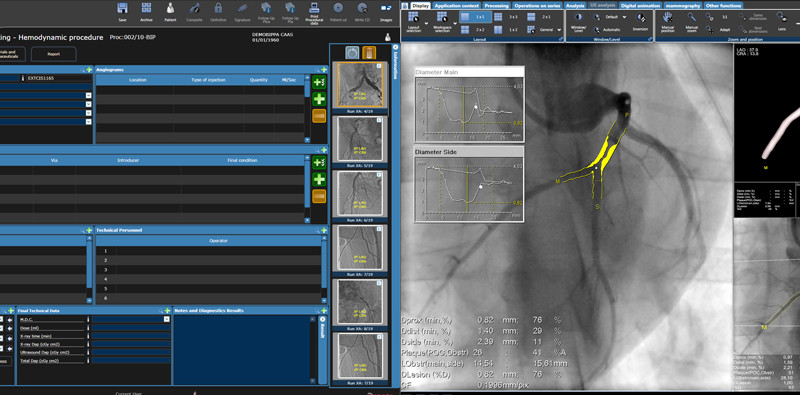Open the Images tool
This screenshot has height=395, width=800.
tap(386, 9)
